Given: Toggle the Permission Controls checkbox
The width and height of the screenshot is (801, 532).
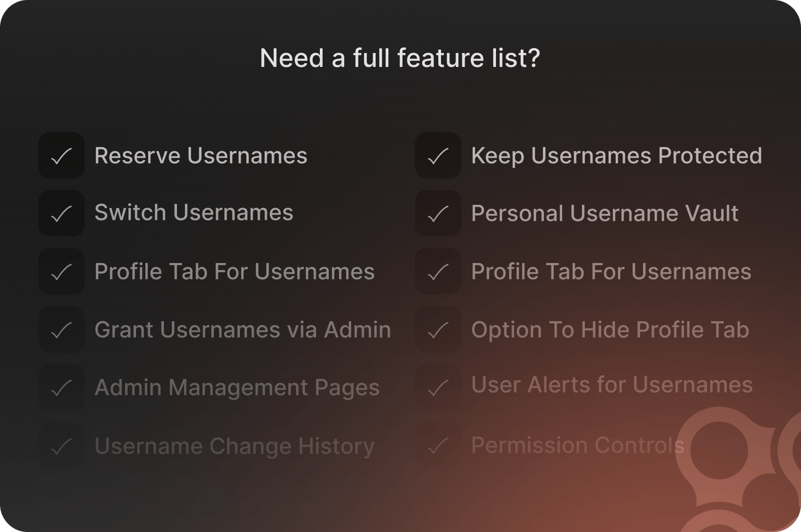Looking at the screenshot, I should (438, 446).
